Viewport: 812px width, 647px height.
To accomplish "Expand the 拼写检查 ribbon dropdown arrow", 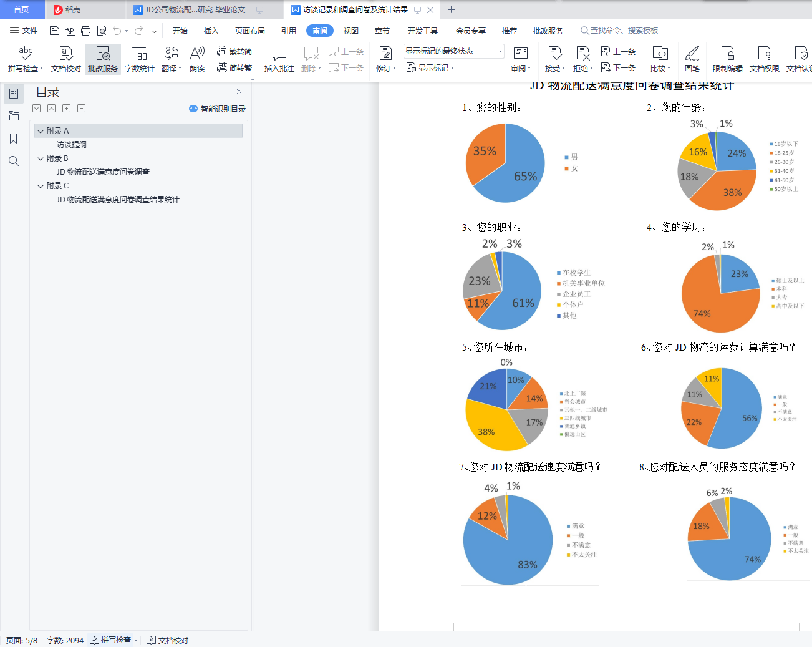I will [x=41, y=69].
